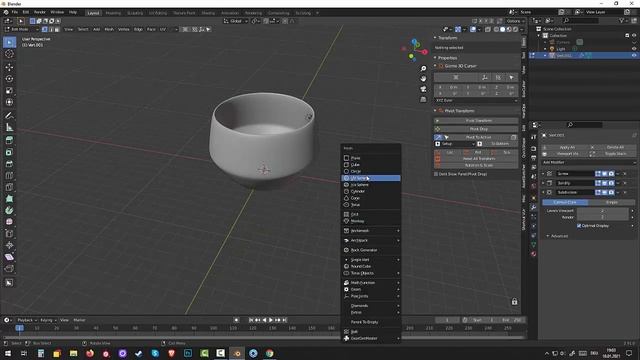Select the Rip Region tool
This screenshot has height=360, width=640.
pos(9,269)
